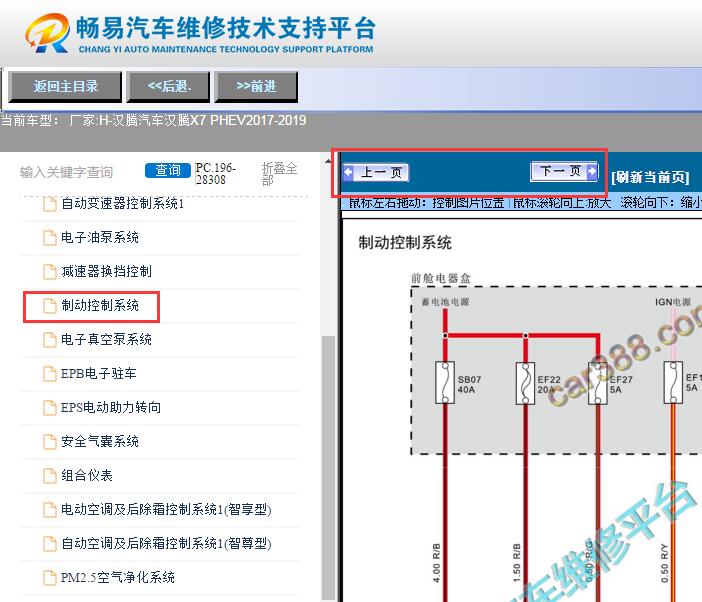This screenshot has width=702, height=602.
Task: Select 安全气囊系统 entry
Action: pos(100,441)
